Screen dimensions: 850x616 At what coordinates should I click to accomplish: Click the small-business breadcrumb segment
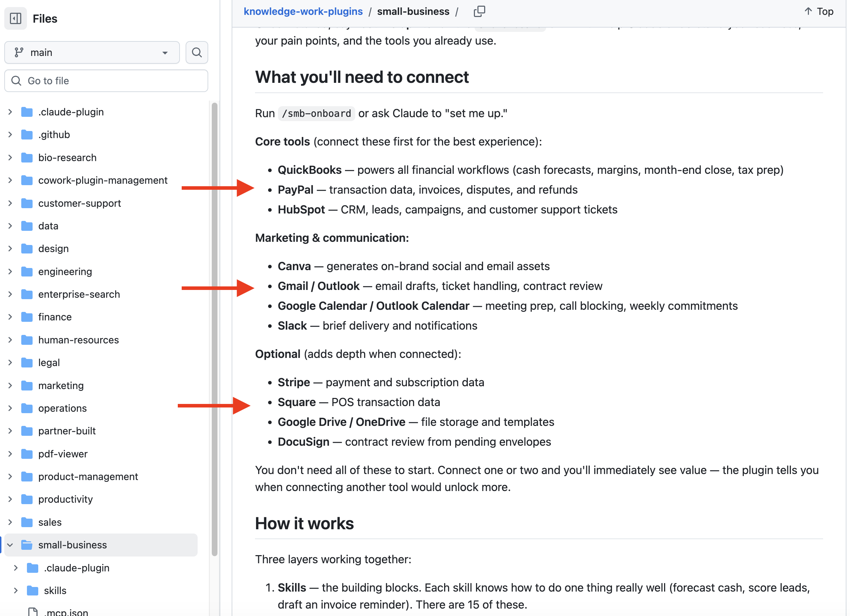coord(413,12)
